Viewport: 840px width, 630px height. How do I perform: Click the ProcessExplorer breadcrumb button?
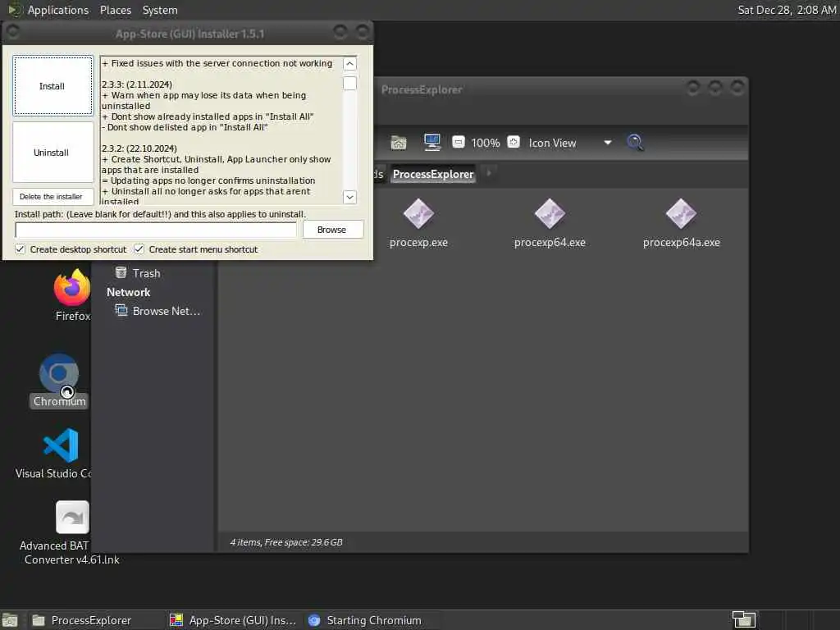pos(433,174)
